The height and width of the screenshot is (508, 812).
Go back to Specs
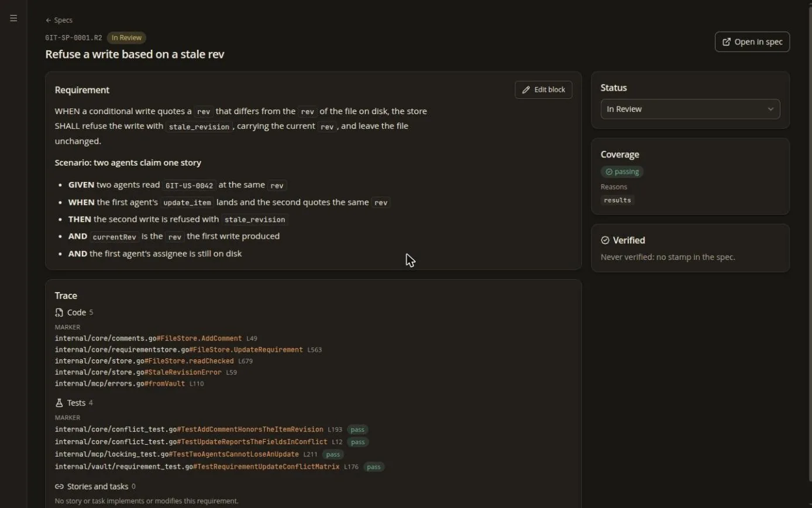coord(59,20)
